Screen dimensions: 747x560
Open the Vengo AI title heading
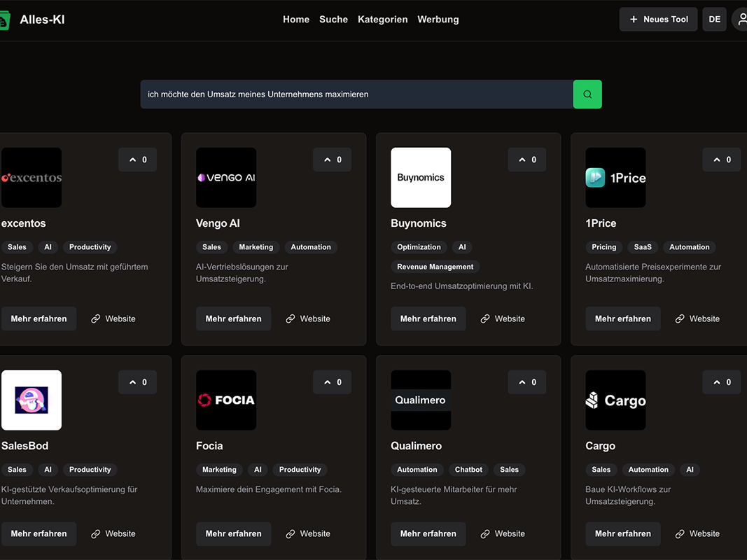[218, 223]
